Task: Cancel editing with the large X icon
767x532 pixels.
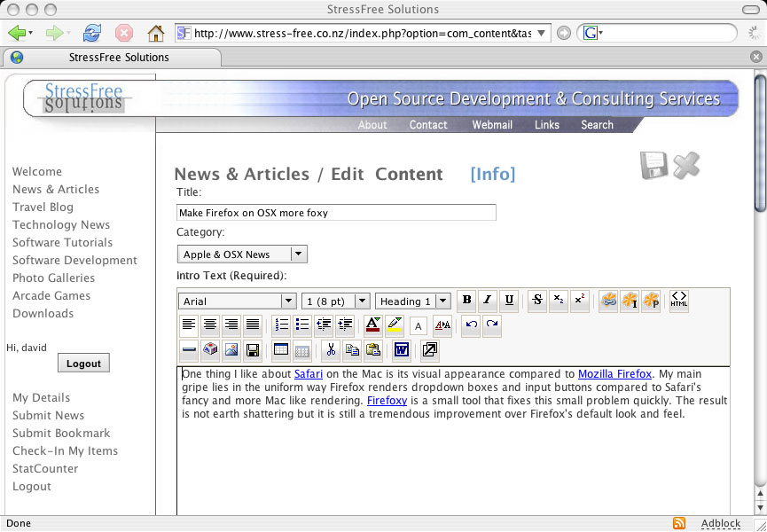Action: (x=686, y=165)
